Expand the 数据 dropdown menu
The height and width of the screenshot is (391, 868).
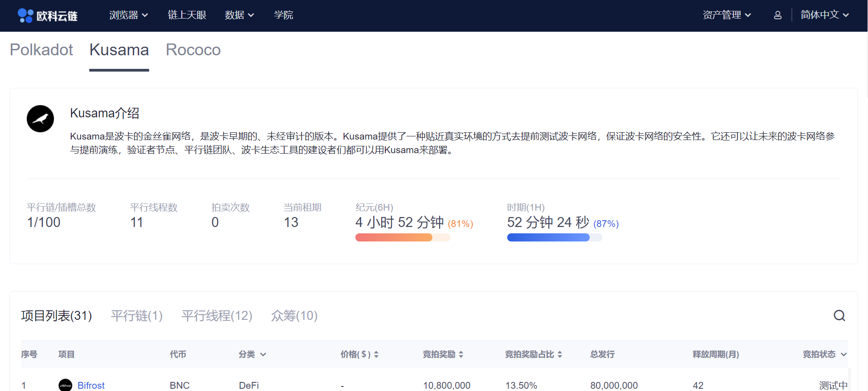[239, 15]
